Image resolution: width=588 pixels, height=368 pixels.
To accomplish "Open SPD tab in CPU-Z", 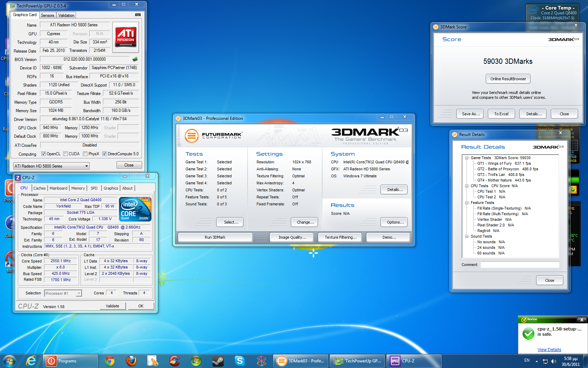I will coord(94,188).
